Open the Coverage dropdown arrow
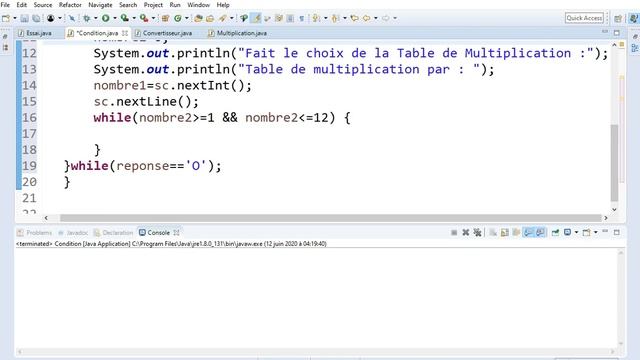Viewport: 640px width, 360px height. pyautogui.click(x=133, y=18)
